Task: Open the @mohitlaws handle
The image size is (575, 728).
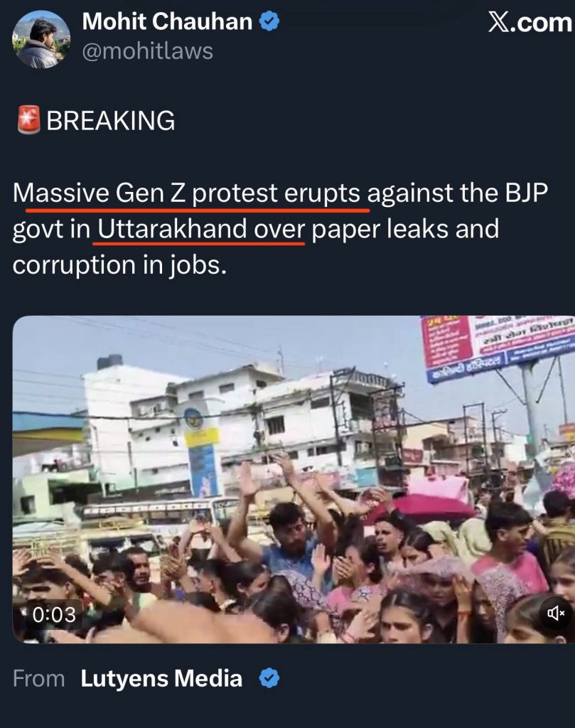Action: point(147,51)
